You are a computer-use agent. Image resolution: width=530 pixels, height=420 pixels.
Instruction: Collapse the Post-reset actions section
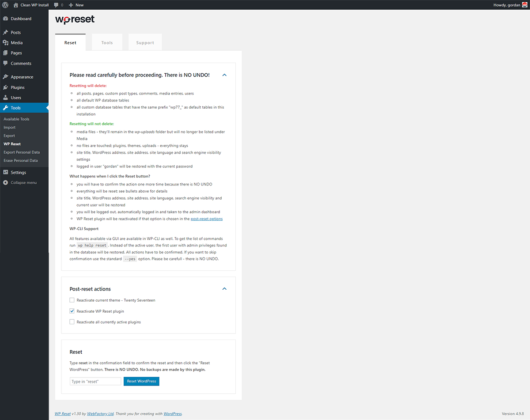[x=224, y=288]
